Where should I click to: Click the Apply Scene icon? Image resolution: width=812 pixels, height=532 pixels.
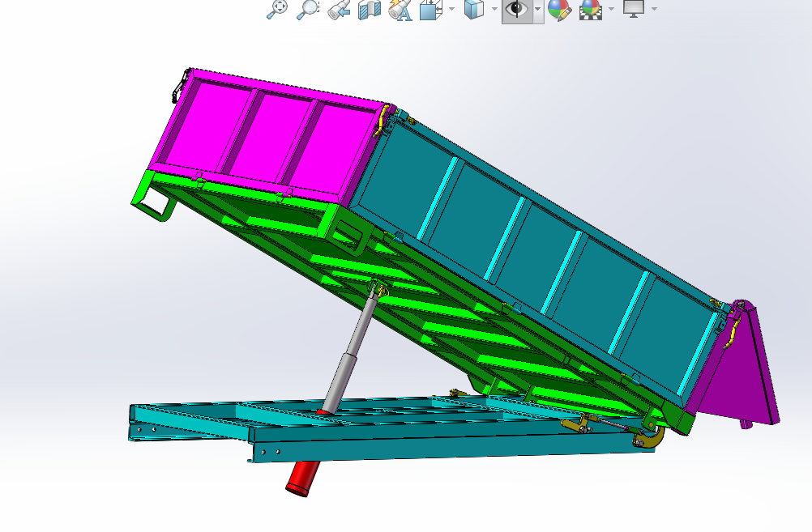click(591, 10)
